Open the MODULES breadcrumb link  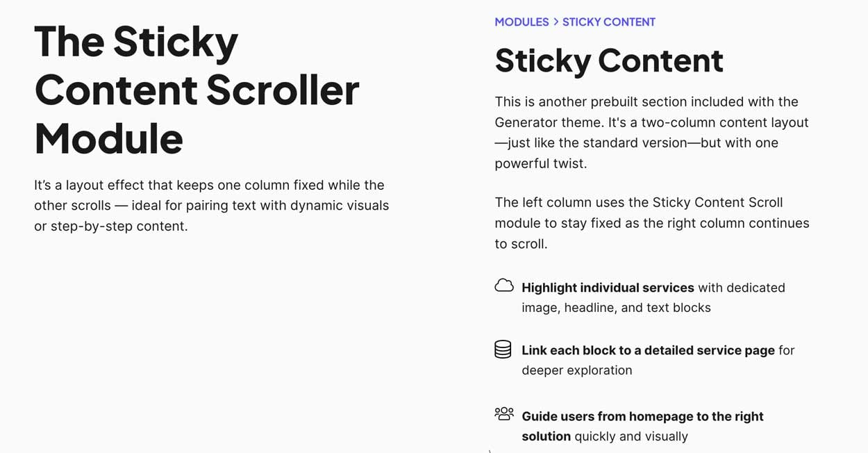(521, 22)
